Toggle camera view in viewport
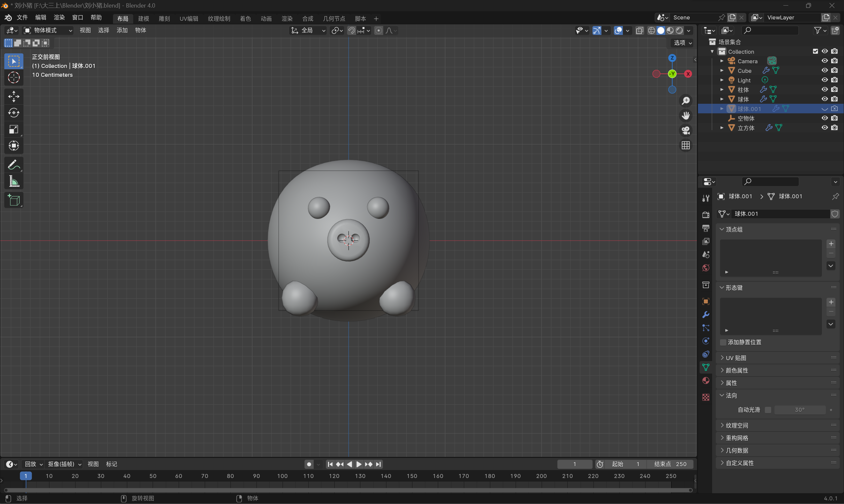This screenshot has height=504, width=844. tap(686, 130)
